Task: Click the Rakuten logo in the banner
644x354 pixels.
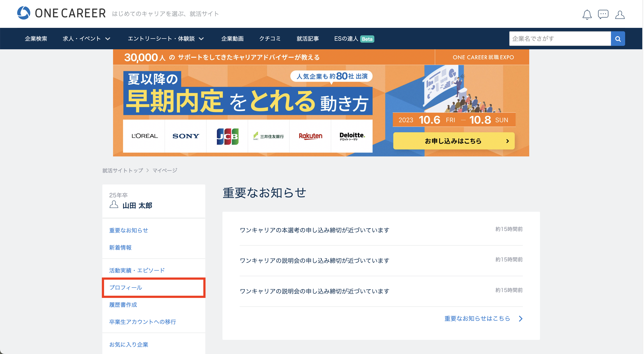Action: coord(310,136)
